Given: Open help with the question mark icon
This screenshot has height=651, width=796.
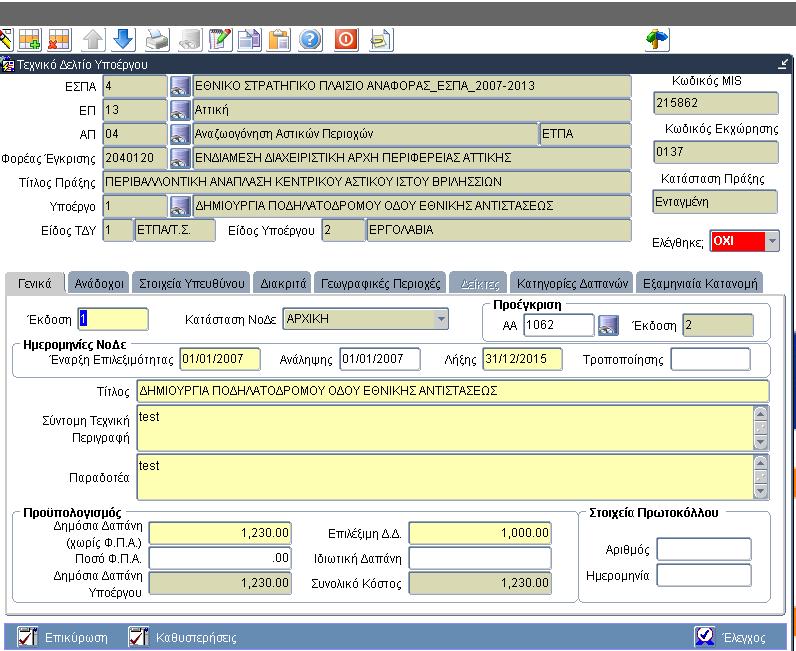Looking at the screenshot, I should (310, 40).
